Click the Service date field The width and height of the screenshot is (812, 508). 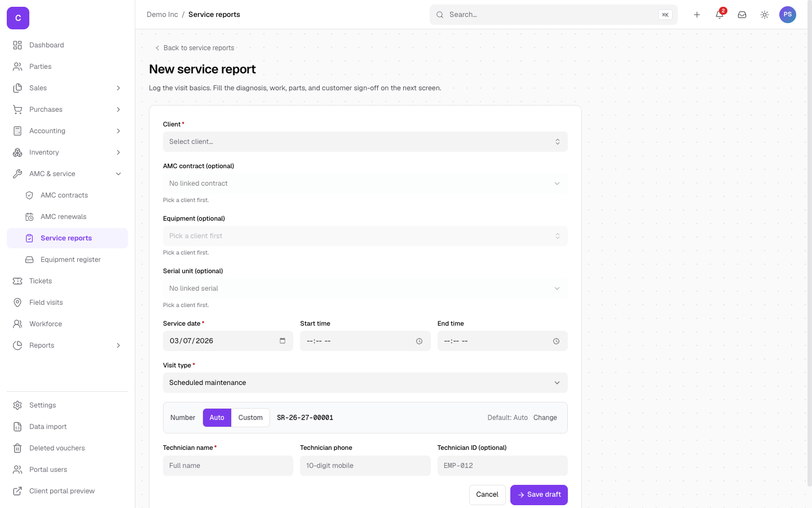pos(228,341)
